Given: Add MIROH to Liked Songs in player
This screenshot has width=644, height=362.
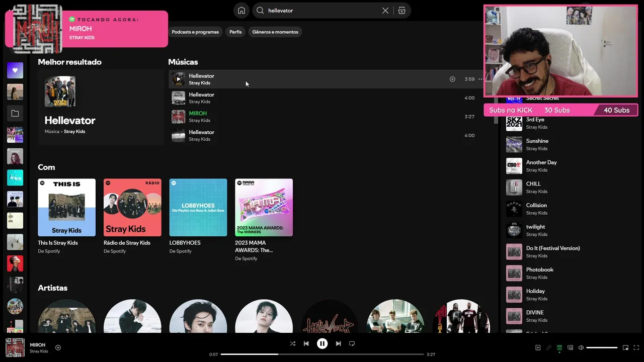Looking at the screenshot, I should (x=58, y=347).
